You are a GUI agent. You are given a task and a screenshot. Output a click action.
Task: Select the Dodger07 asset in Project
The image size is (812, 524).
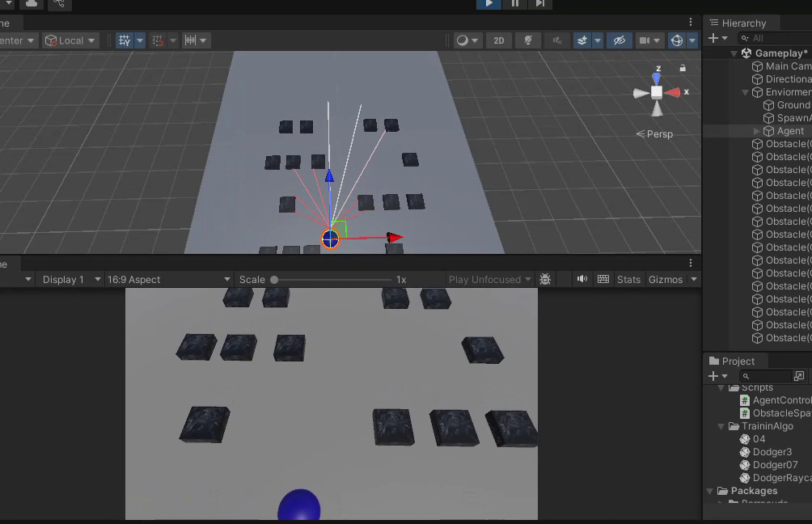click(x=775, y=465)
